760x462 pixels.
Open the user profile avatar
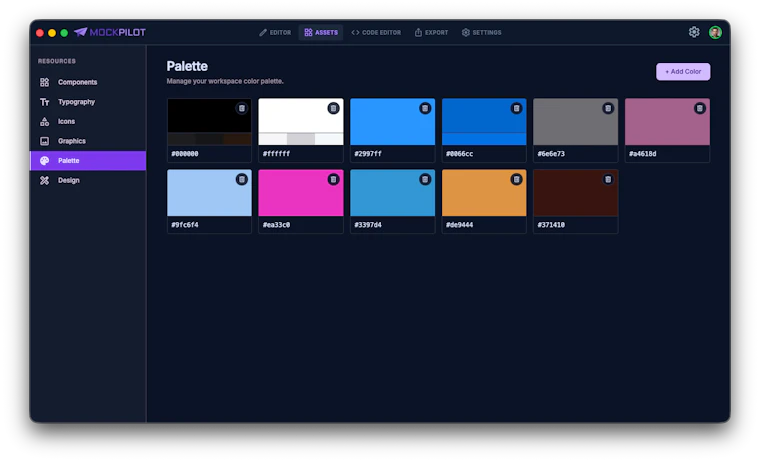coord(715,32)
